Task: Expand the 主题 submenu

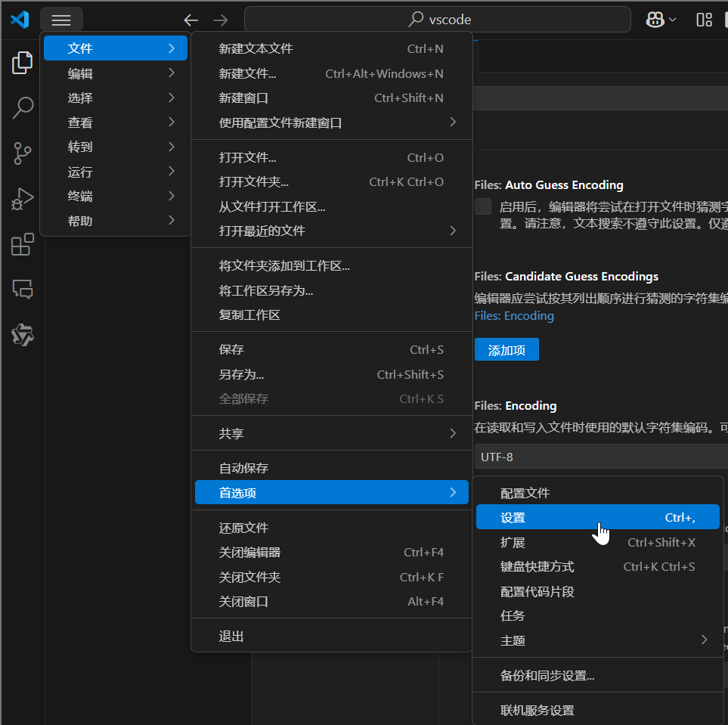Action: coord(597,640)
